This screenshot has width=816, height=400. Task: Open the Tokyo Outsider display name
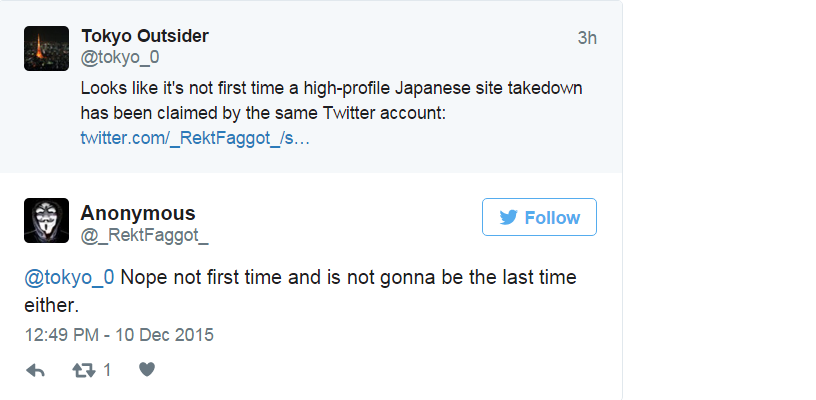click(x=144, y=37)
